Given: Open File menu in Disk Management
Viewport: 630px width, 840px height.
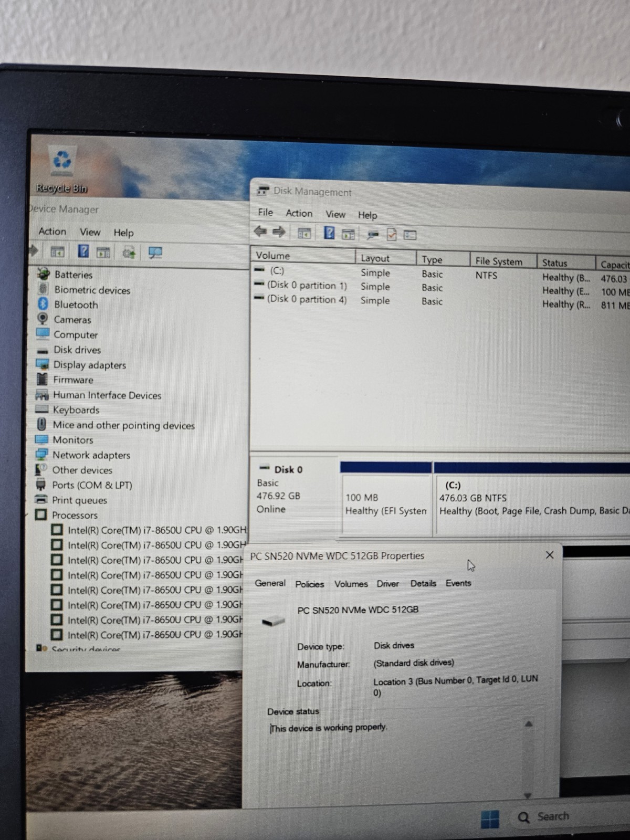Looking at the screenshot, I should 265,212.
